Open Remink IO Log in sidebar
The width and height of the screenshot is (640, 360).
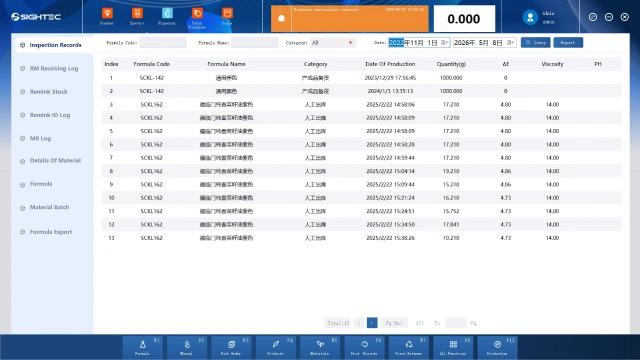[x=51, y=115]
